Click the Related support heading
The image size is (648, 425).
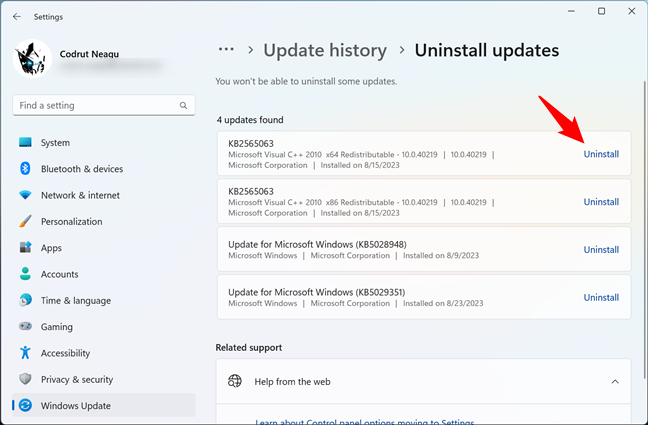click(x=249, y=347)
